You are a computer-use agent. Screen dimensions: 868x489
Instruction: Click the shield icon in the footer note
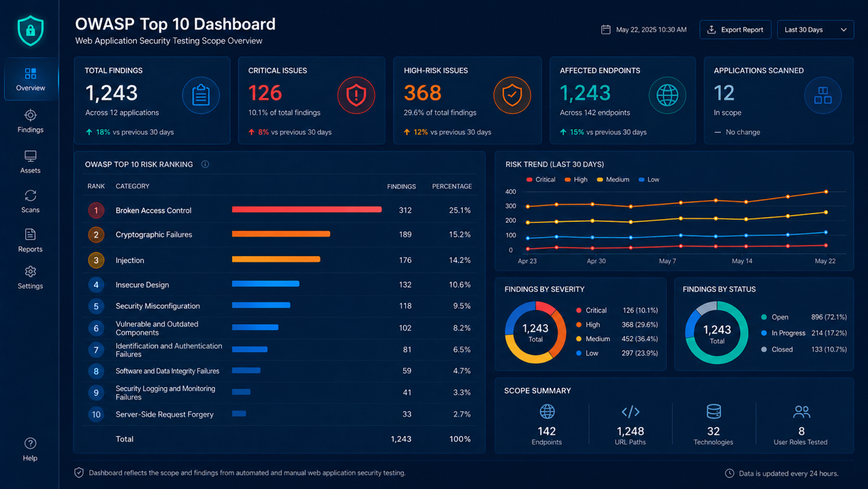(x=79, y=473)
